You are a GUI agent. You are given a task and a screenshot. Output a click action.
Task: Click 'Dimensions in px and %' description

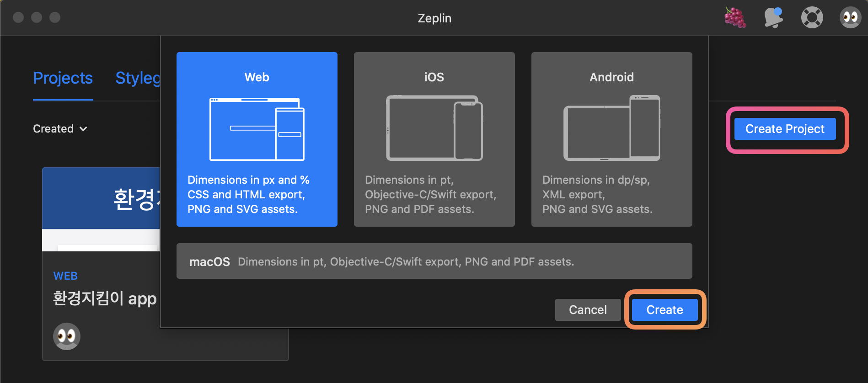click(248, 180)
